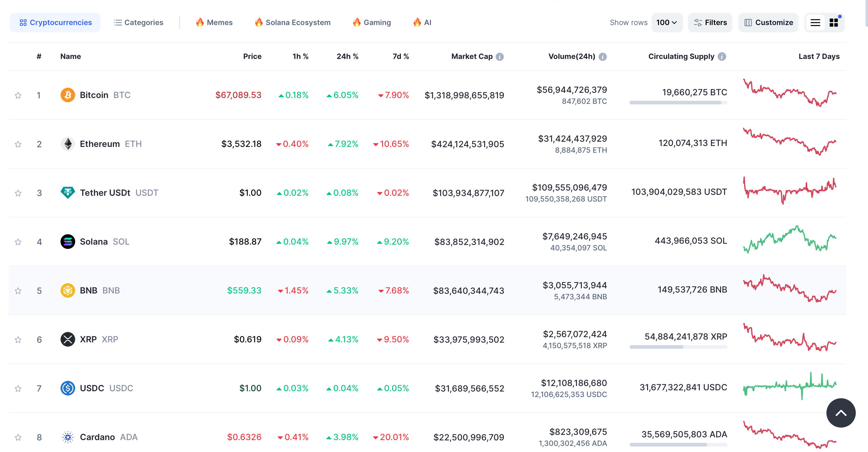868x452 pixels.
Task: Click the Tether USDt green logo
Action: [x=68, y=193]
